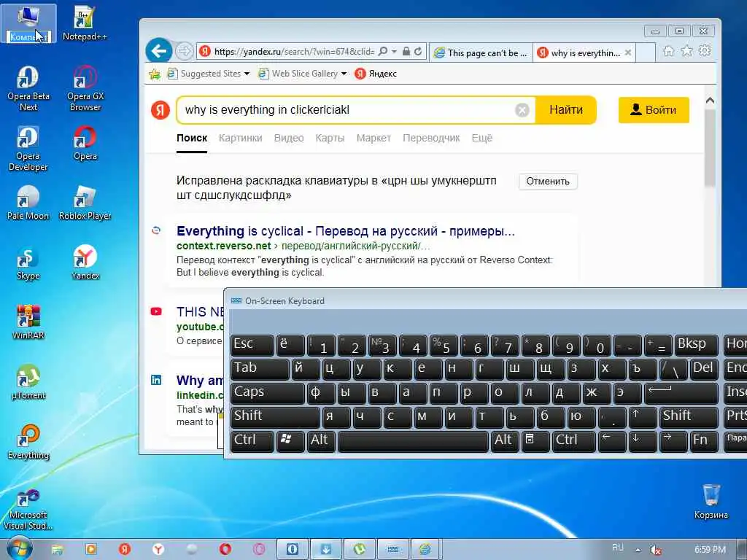The height and width of the screenshot is (560, 747).
Task: Expand Web Slice Gallery dropdown arrow
Action: pos(344,74)
